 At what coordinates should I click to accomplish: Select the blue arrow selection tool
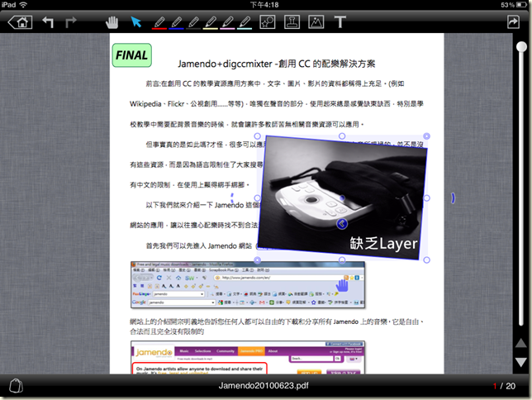136,22
